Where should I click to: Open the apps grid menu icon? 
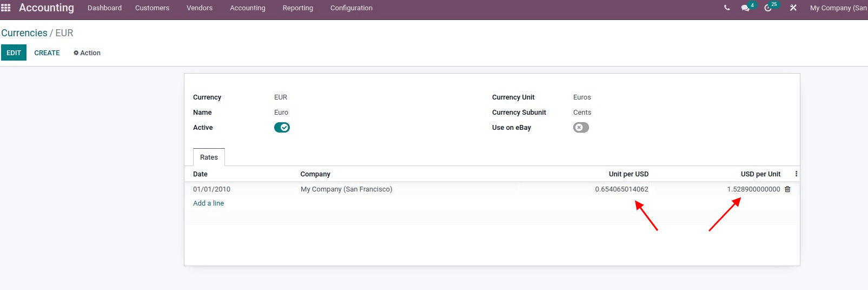pyautogui.click(x=6, y=8)
